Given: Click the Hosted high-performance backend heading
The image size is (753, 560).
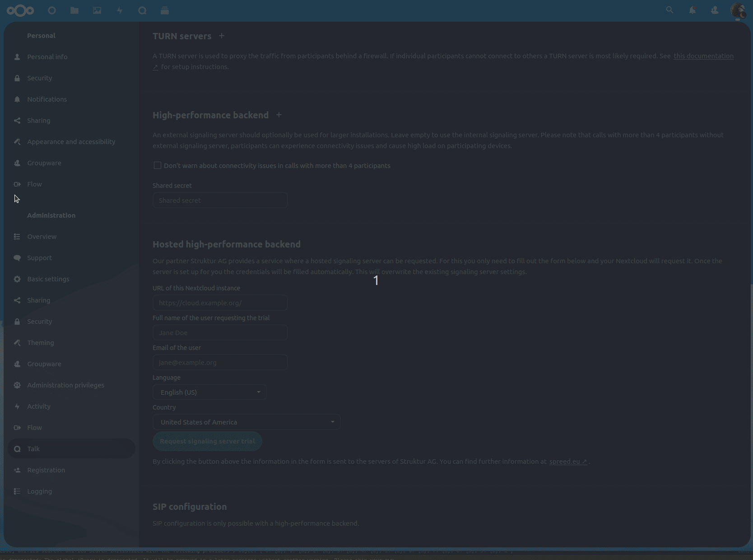Looking at the screenshot, I should click(227, 244).
